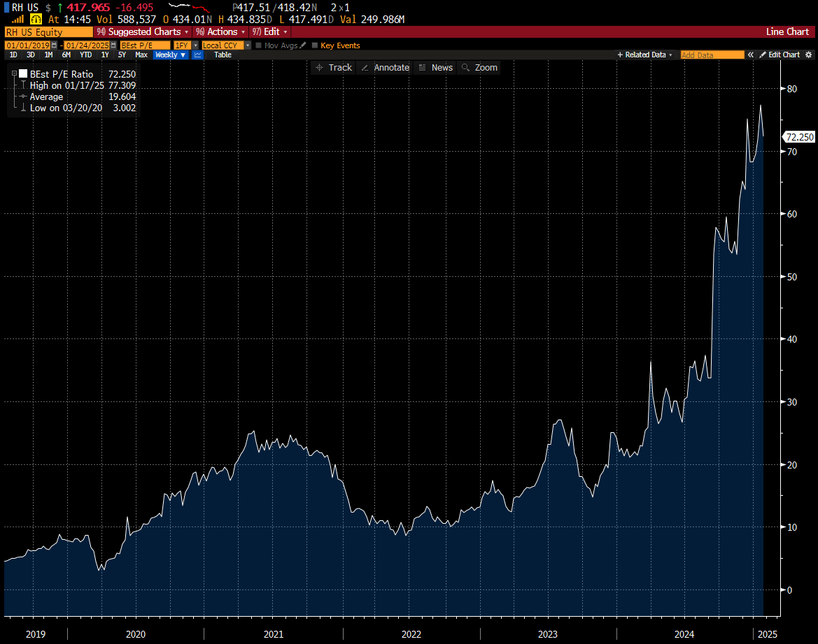The image size is (818, 644).
Task: Collapse the BEst P/E Ratio legend tree
Action: tap(14, 74)
